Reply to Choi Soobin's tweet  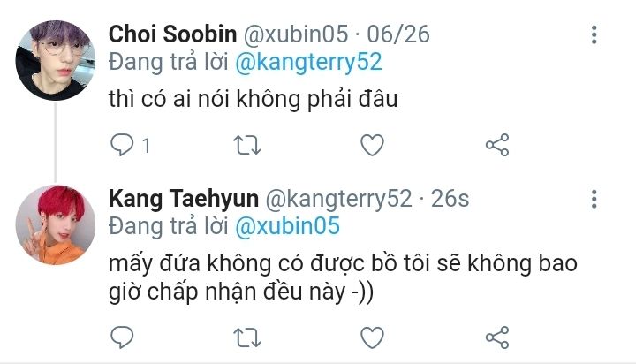pos(122,144)
